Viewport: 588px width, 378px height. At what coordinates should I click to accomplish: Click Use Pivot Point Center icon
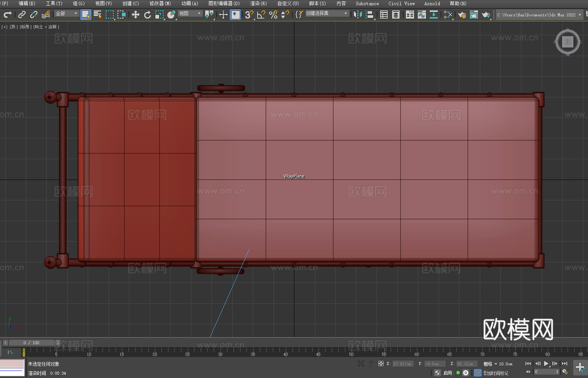(x=209, y=14)
